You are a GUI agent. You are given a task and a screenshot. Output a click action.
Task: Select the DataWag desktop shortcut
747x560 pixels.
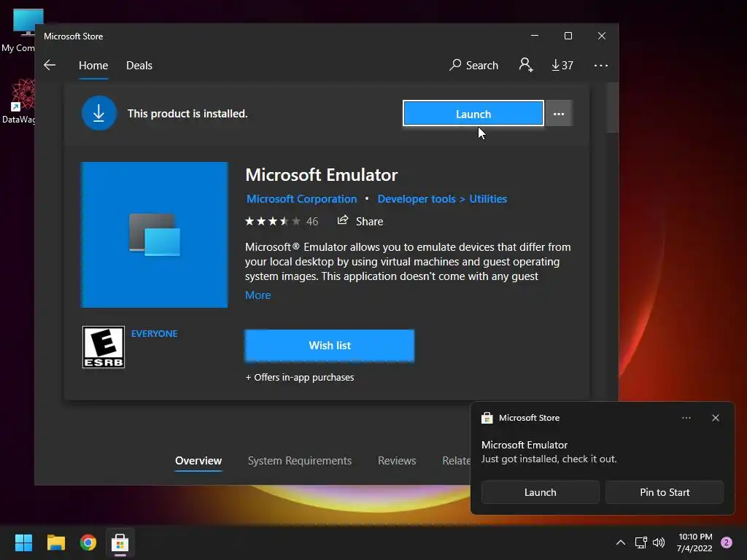click(18, 102)
